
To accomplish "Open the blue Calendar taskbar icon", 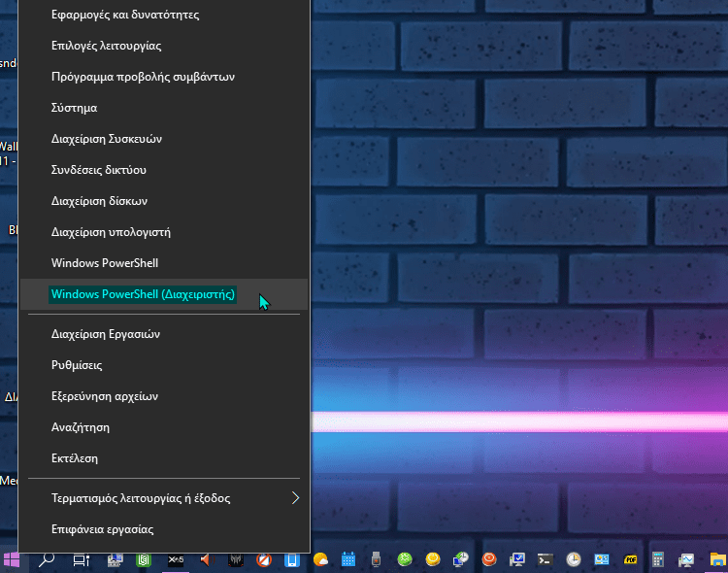I will tap(348, 559).
